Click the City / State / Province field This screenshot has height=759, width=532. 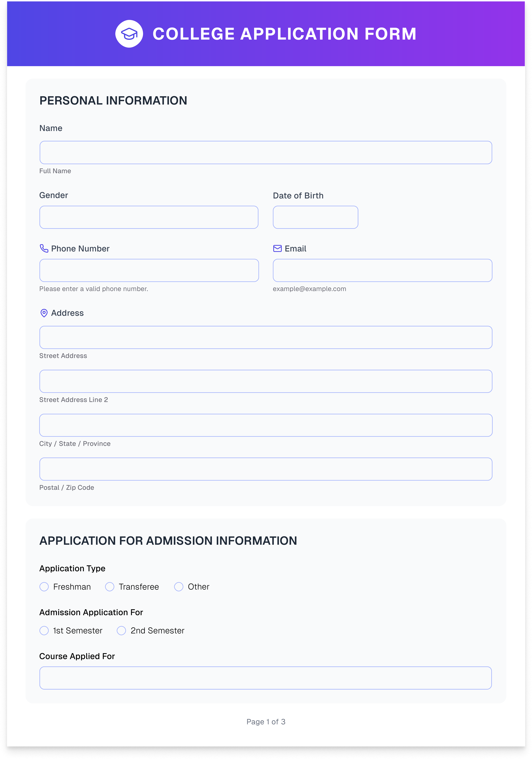tap(265, 425)
